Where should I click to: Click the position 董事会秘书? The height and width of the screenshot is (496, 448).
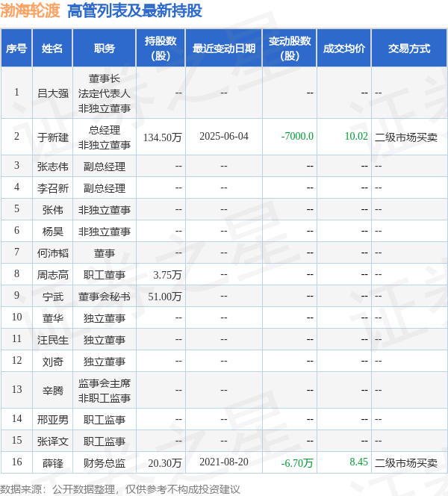105,297
